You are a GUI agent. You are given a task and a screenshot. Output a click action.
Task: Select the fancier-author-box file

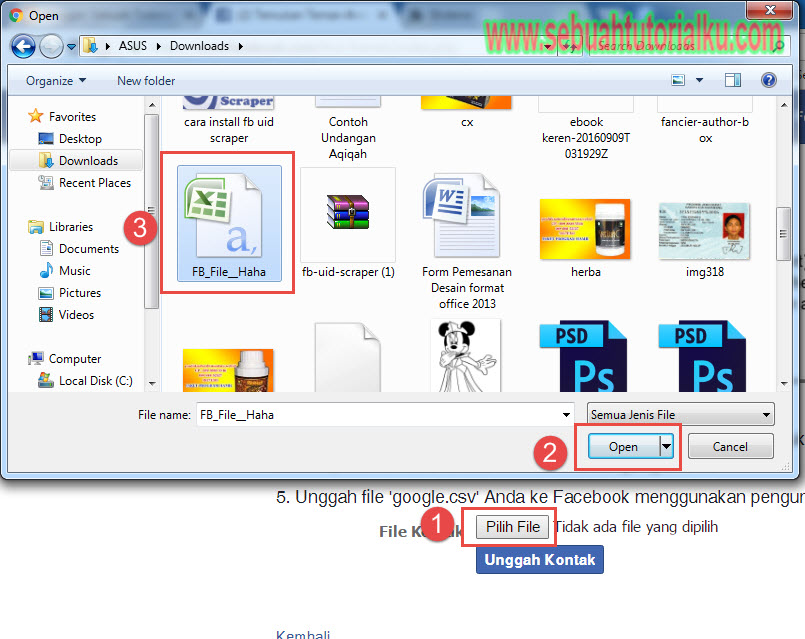tap(705, 121)
